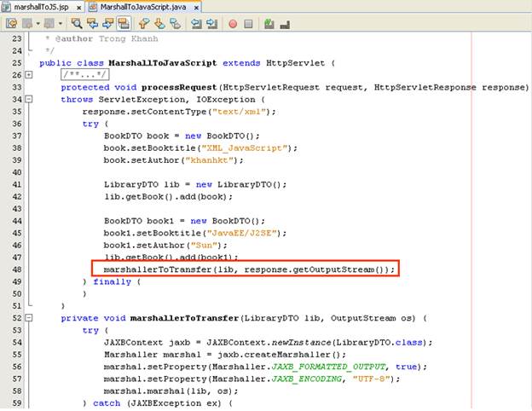Click newInstance on line 54

[x=301, y=343]
